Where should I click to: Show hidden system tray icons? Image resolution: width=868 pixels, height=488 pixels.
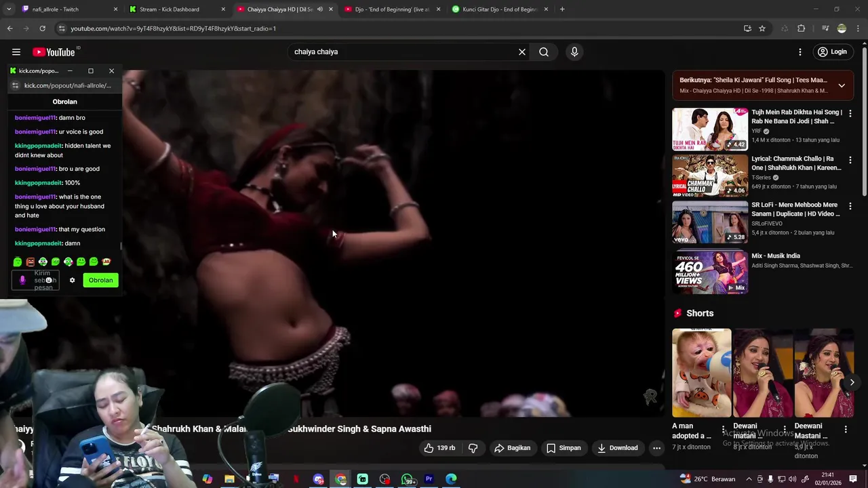tap(749, 479)
